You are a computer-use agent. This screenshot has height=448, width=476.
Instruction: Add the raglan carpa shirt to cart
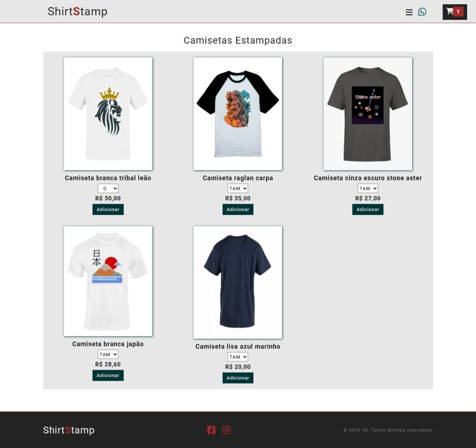(238, 210)
